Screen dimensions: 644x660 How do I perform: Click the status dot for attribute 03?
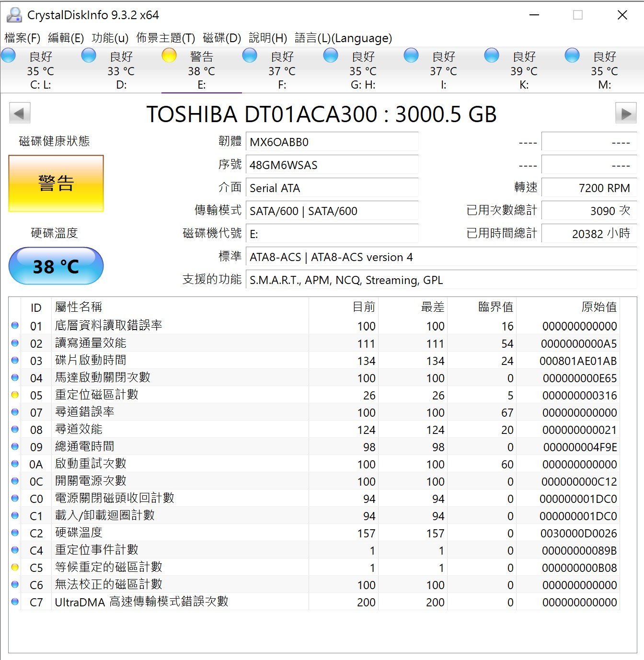pos(15,360)
